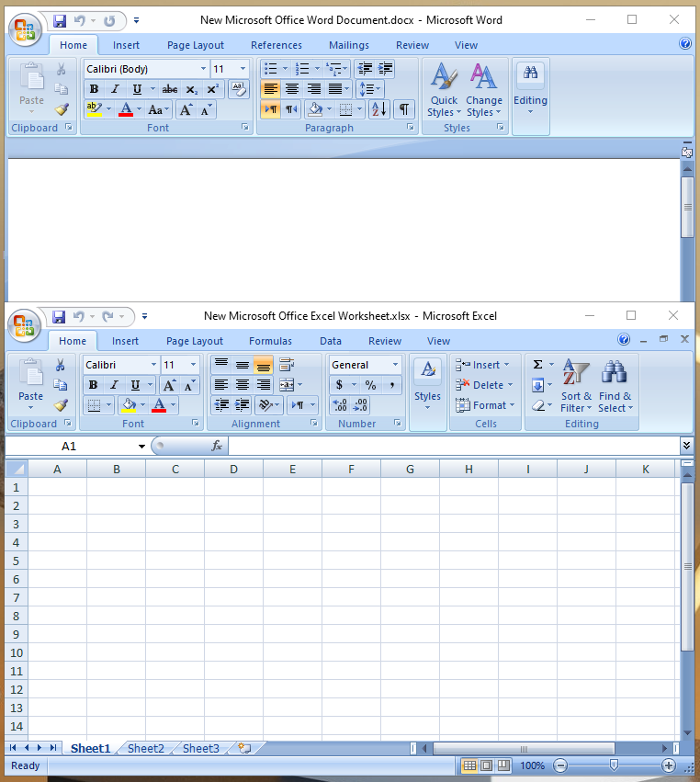Open the Name Box dropdown arrow for A1

pos(141,446)
